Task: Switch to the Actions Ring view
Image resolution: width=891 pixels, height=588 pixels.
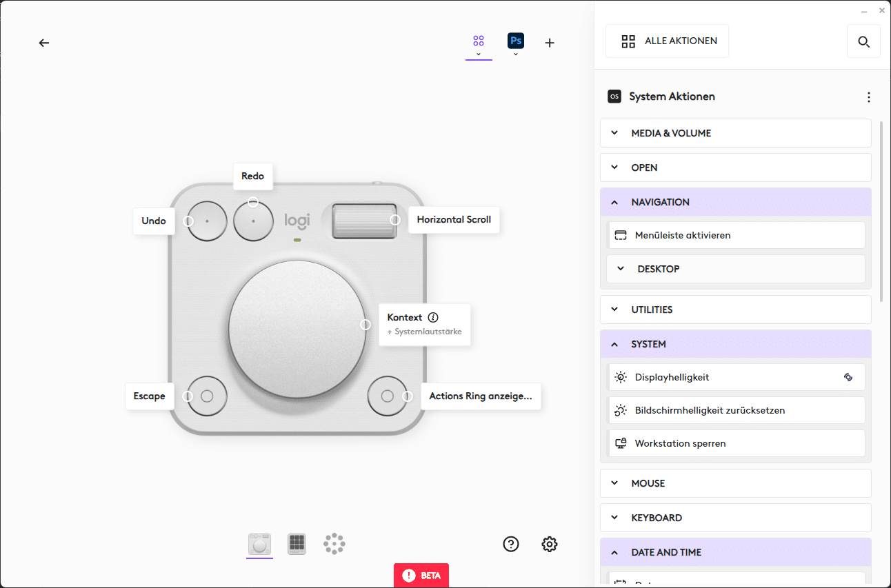Action: pyautogui.click(x=334, y=543)
